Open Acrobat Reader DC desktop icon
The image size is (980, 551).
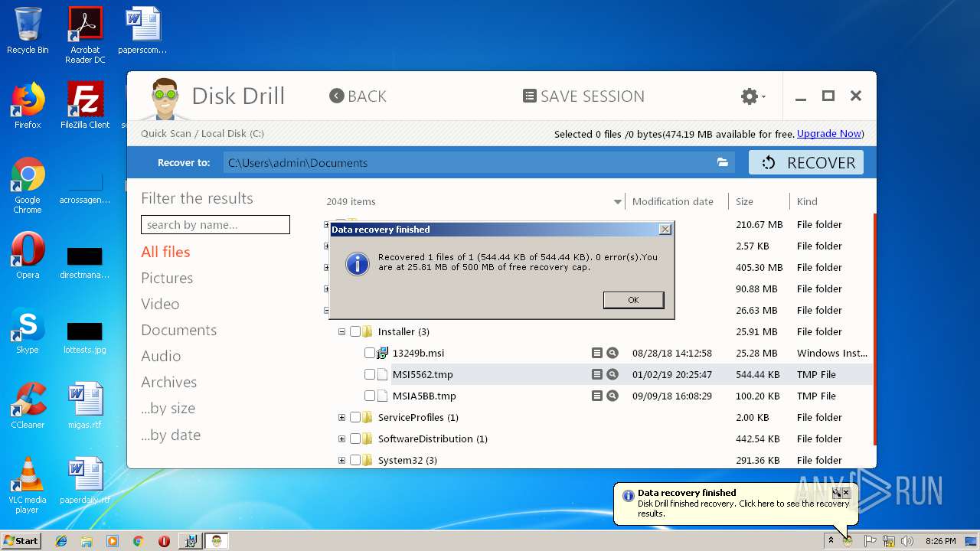point(85,35)
